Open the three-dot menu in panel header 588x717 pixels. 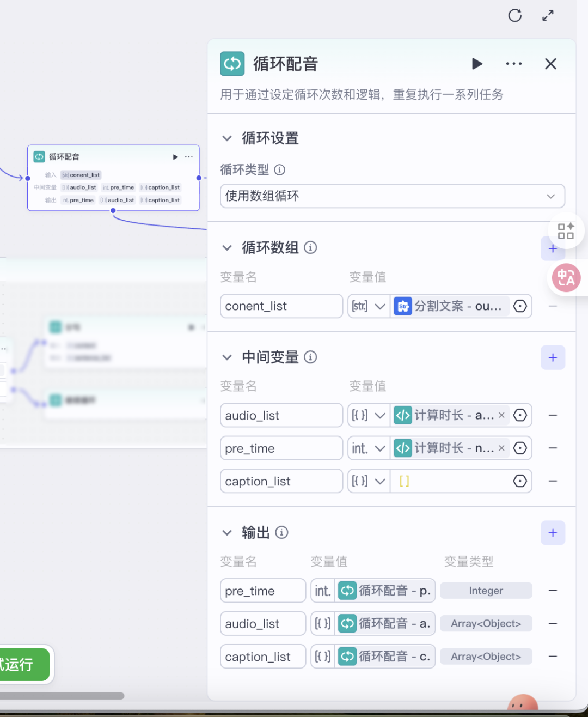pos(513,64)
